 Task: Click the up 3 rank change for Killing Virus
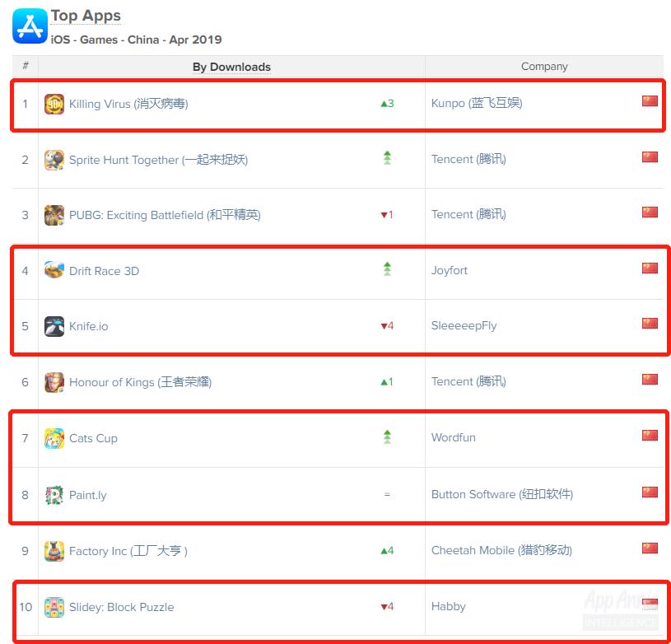click(x=387, y=104)
